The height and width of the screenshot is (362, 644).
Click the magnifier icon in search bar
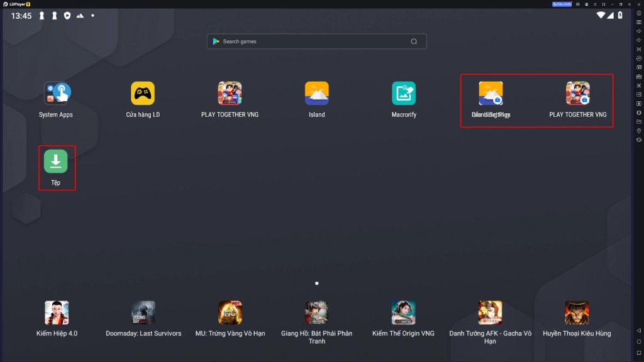click(414, 41)
